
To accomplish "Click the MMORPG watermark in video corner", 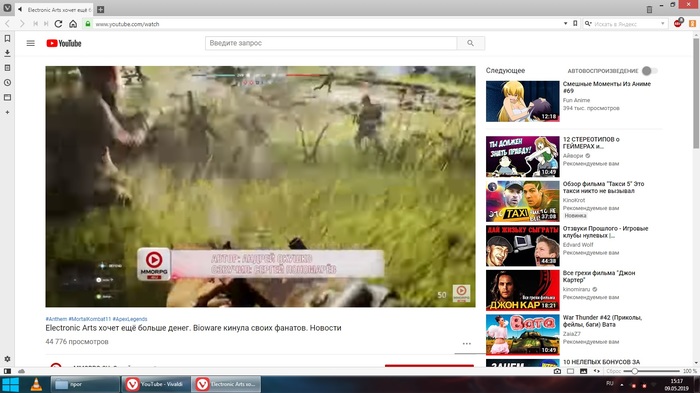I will tap(462, 293).
